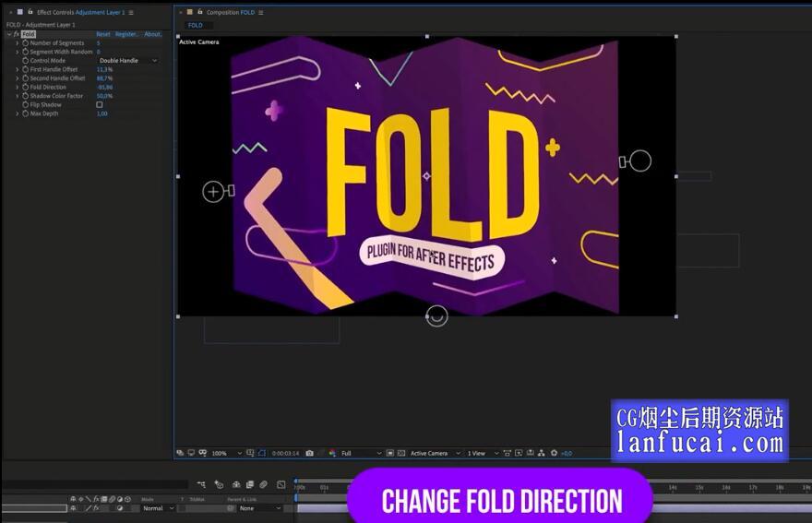Toggle stopwatch for Max Depth
Image resolution: width=812 pixels, height=523 pixels.
tap(26, 113)
